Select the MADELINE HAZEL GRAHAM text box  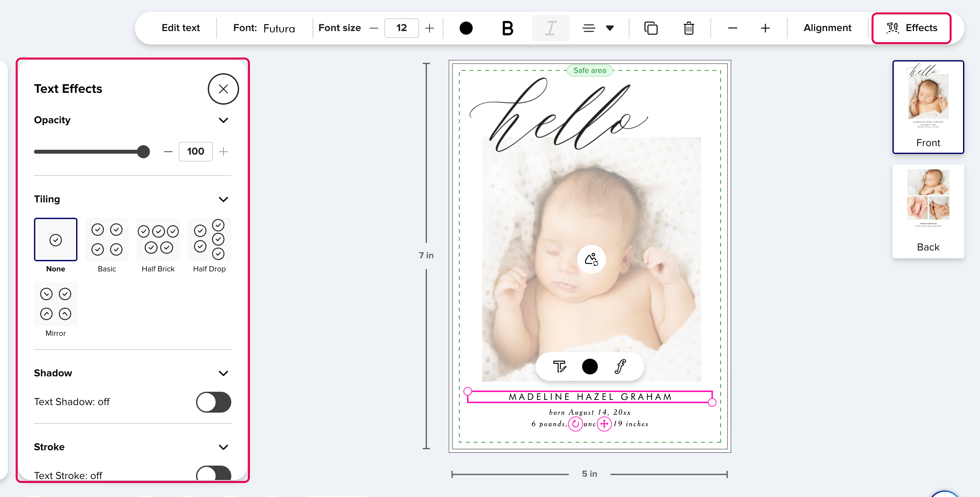(590, 397)
